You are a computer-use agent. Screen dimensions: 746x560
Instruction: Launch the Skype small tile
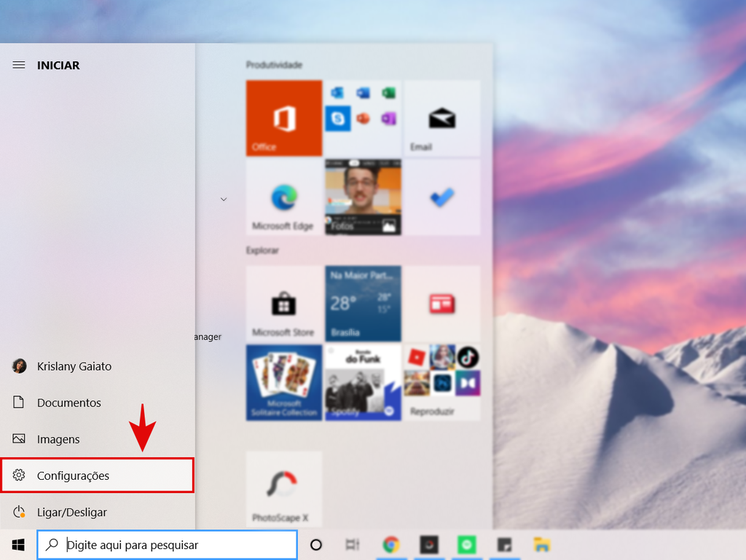point(338,118)
